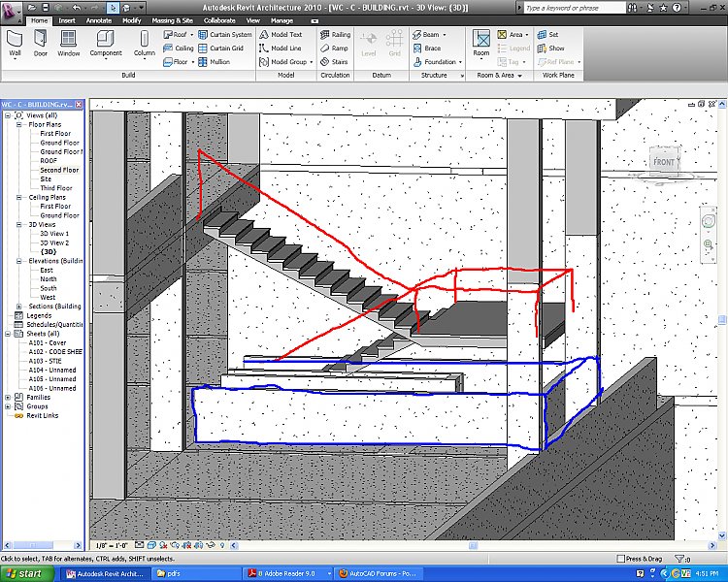This screenshot has height=582, width=728.
Task: Open Detail Level control next to scale
Action: click(x=139, y=545)
